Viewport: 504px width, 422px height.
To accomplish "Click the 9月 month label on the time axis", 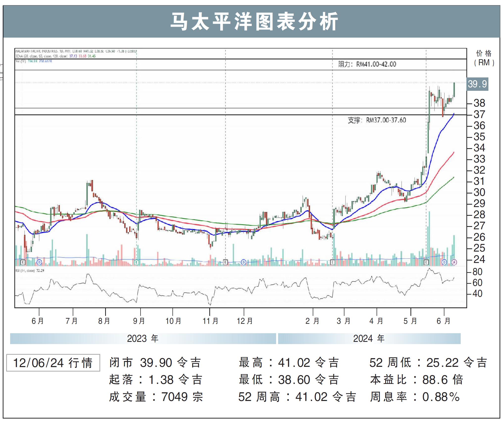I will pyautogui.click(x=139, y=321).
